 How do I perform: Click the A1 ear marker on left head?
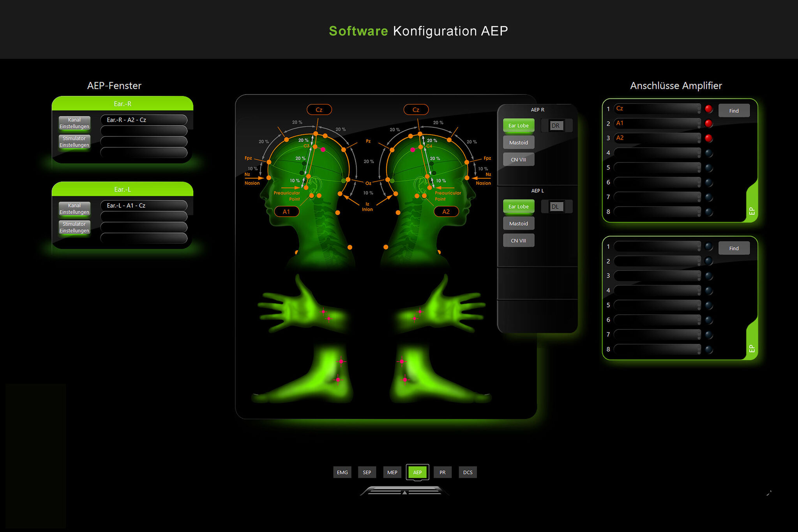286,211
